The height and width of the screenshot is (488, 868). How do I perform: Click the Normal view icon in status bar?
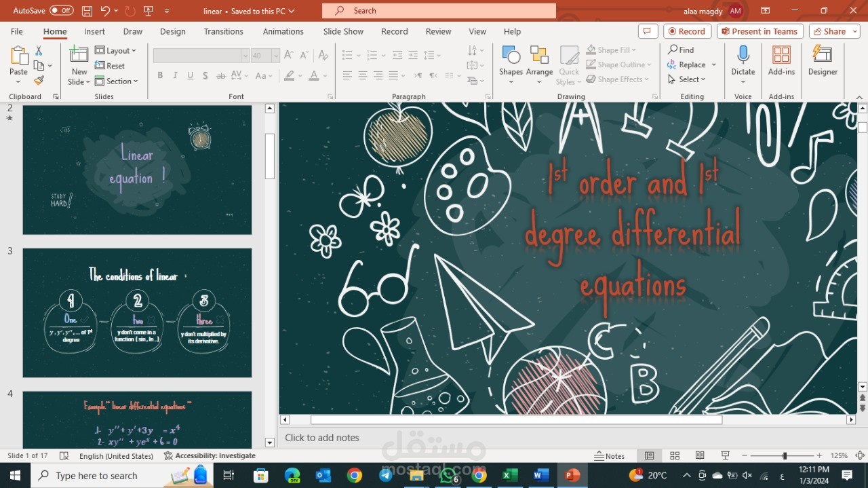[650, 455]
